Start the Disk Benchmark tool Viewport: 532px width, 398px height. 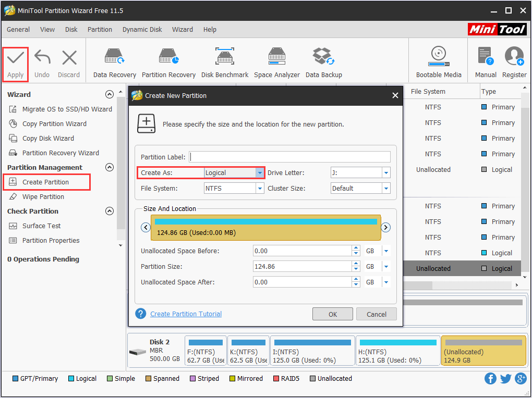click(x=225, y=63)
